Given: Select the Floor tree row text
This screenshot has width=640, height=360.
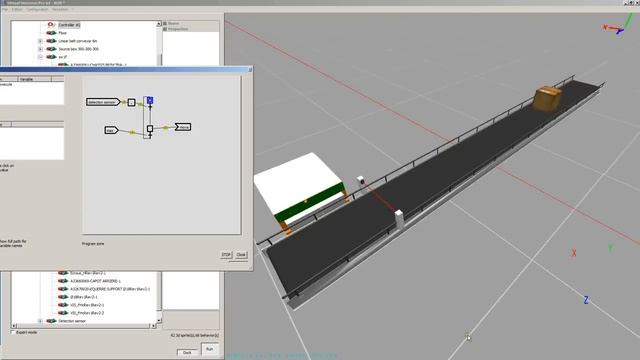Looking at the screenshot, I should point(62,33).
